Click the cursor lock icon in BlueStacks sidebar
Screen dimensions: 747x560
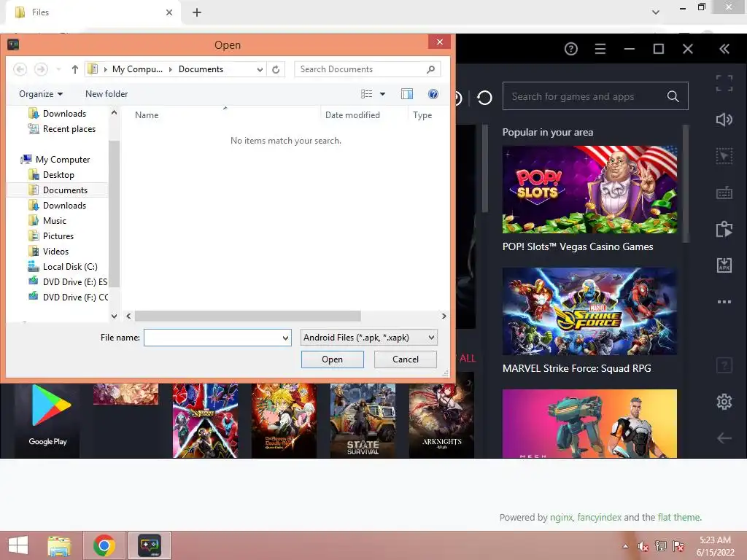724,156
